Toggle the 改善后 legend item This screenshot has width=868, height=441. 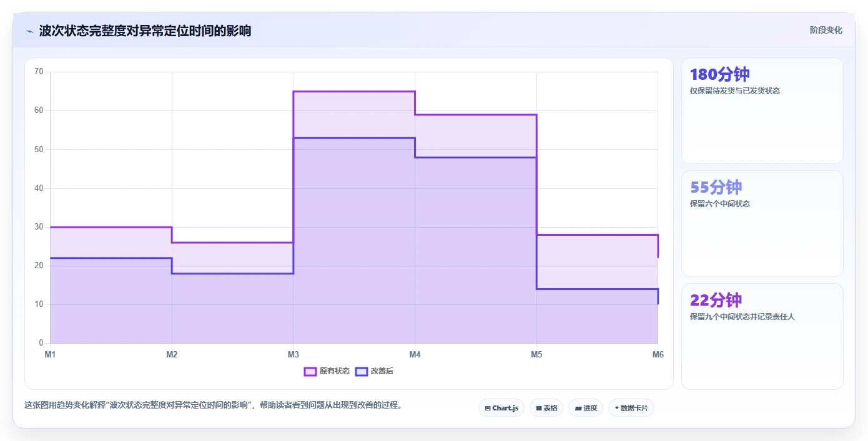point(375,371)
